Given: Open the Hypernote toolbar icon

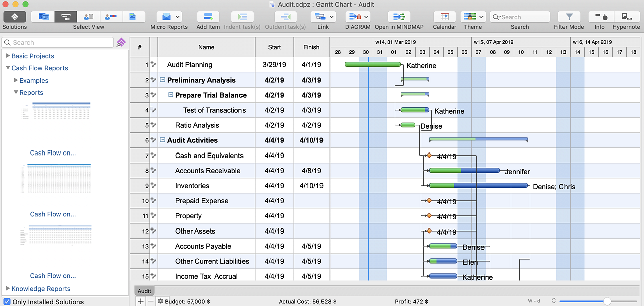Looking at the screenshot, I should (626, 17).
